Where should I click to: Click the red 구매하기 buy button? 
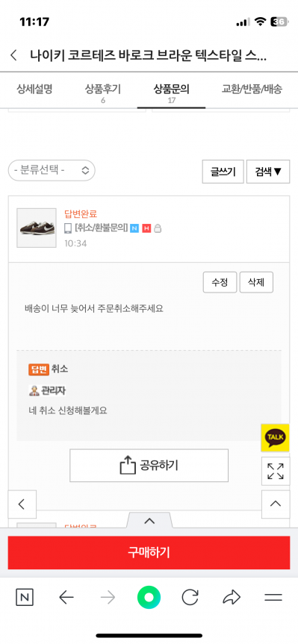tap(149, 552)
